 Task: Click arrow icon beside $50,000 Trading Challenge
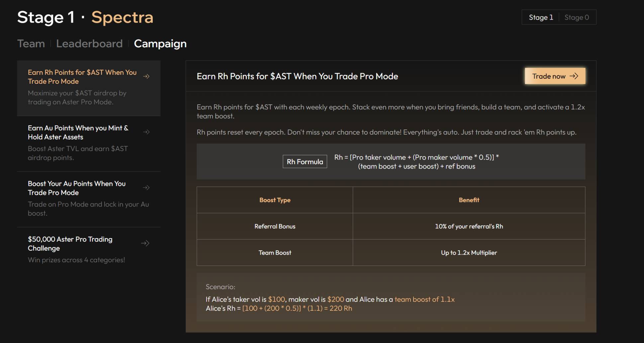pyautogui.click(x=145, y=243)
